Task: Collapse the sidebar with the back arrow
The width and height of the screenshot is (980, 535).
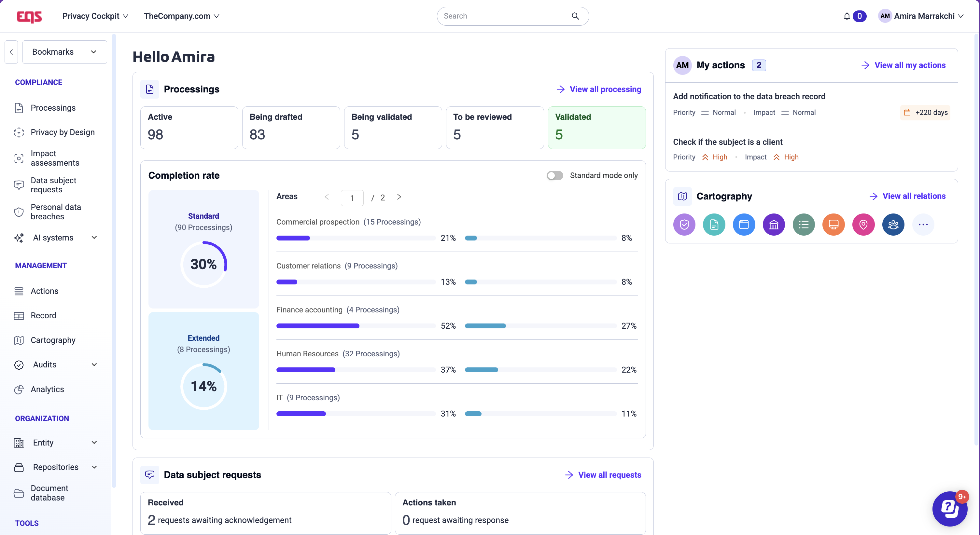Action: (x=11, y=52)
